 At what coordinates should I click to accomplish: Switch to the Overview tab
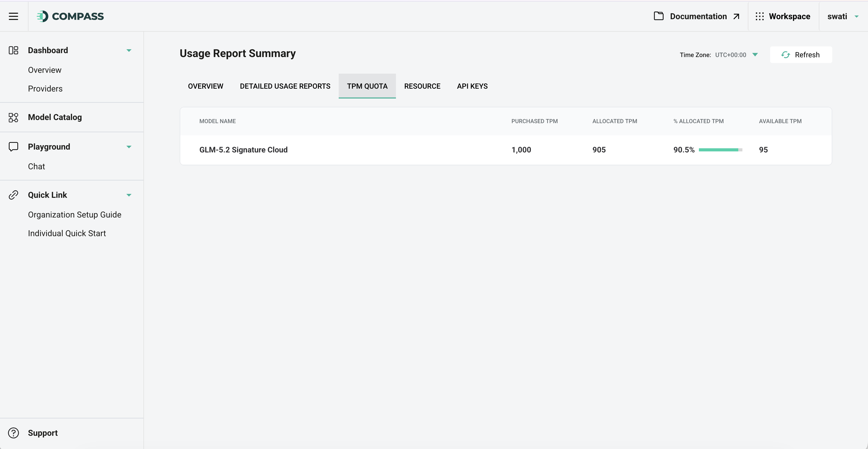click(206, 86)
